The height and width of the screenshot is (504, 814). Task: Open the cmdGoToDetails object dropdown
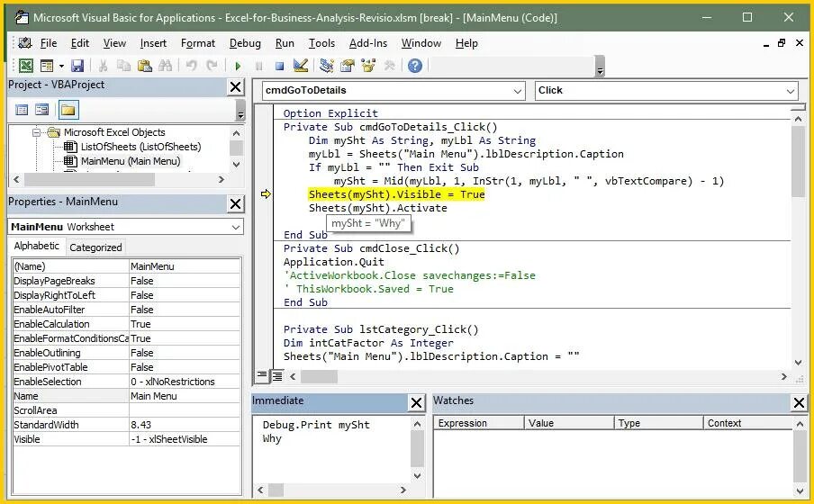click(518, 91)
